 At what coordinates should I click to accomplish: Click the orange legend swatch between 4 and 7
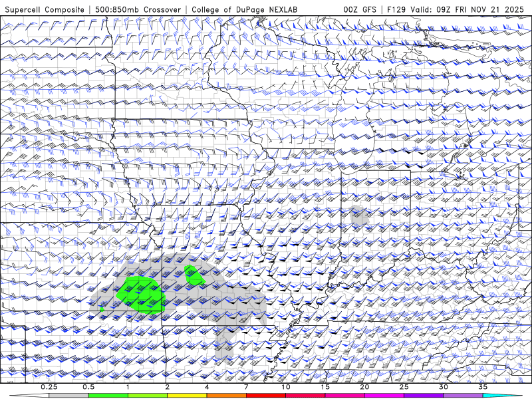226,396
